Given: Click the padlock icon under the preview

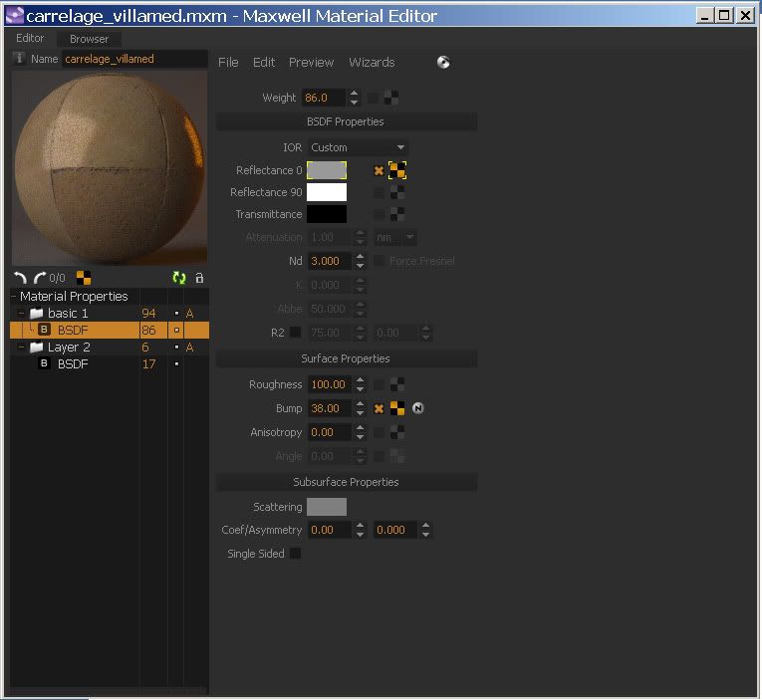Looking at the screenshot, I should click(199, 279).
